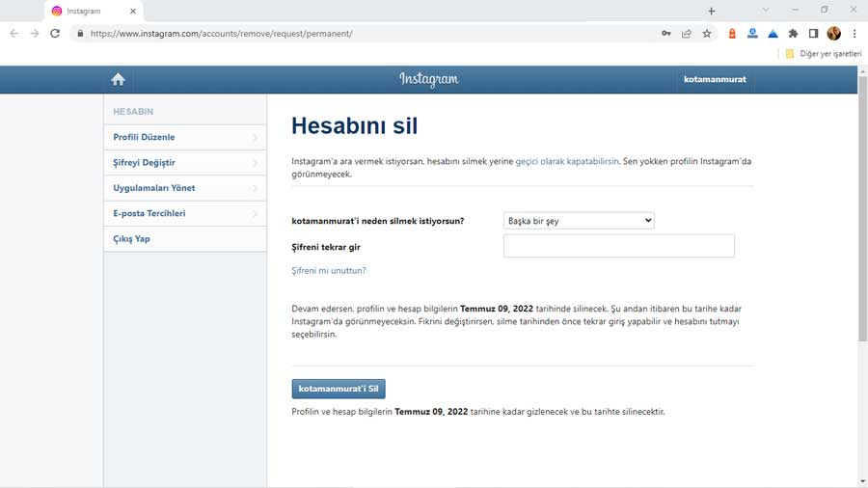Click the blue person extension icon
This screenshot has height=488, width=868.
(x=752, y=33)
